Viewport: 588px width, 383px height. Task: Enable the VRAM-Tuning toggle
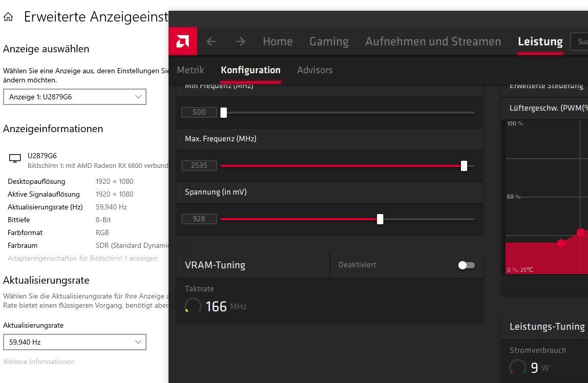tap(467, 265)
